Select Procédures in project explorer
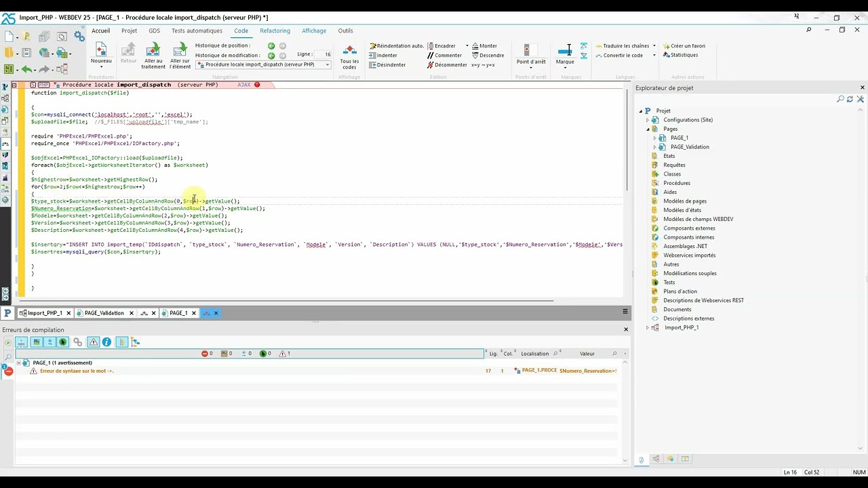Image resolution: width=868 pixels, height=488 pixels. [677, 183]
